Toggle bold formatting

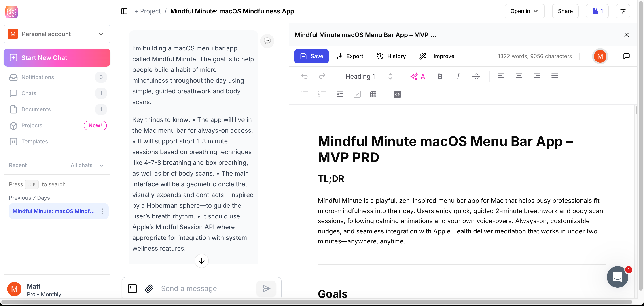(x=440, y=76)
